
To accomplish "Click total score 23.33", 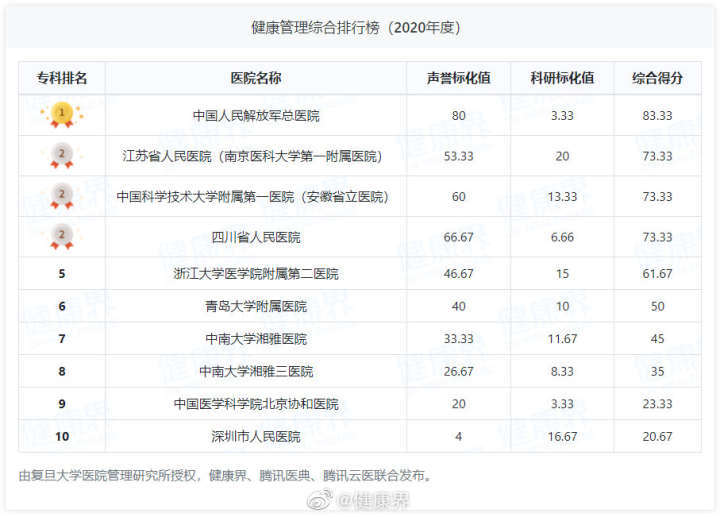I will pyautogui.click(x=657, y=404).
